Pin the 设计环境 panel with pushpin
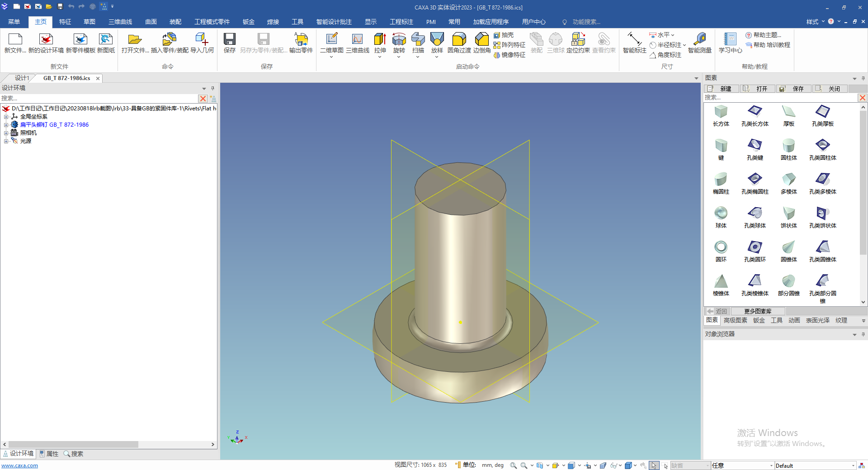868x470 pixels. point(212,88)
